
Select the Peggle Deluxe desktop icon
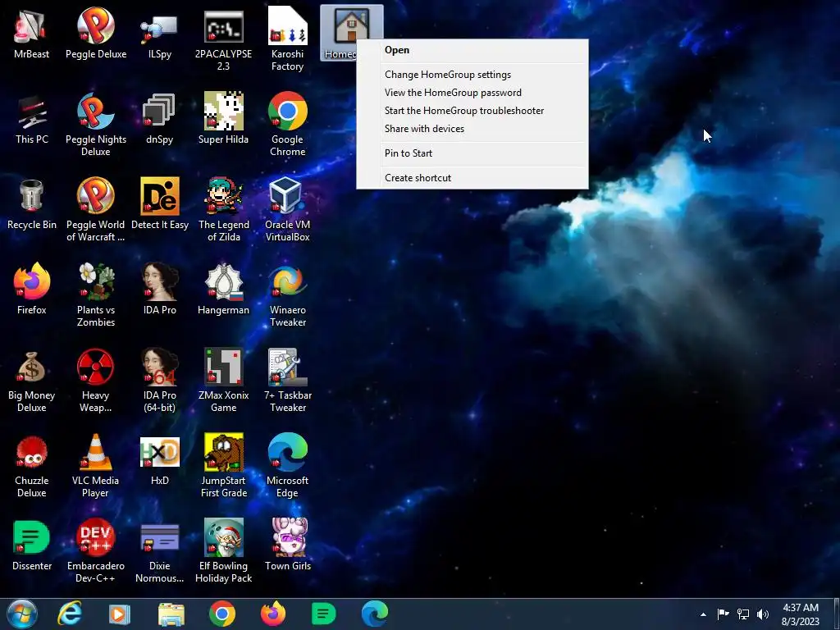click(x=96, y=33)
